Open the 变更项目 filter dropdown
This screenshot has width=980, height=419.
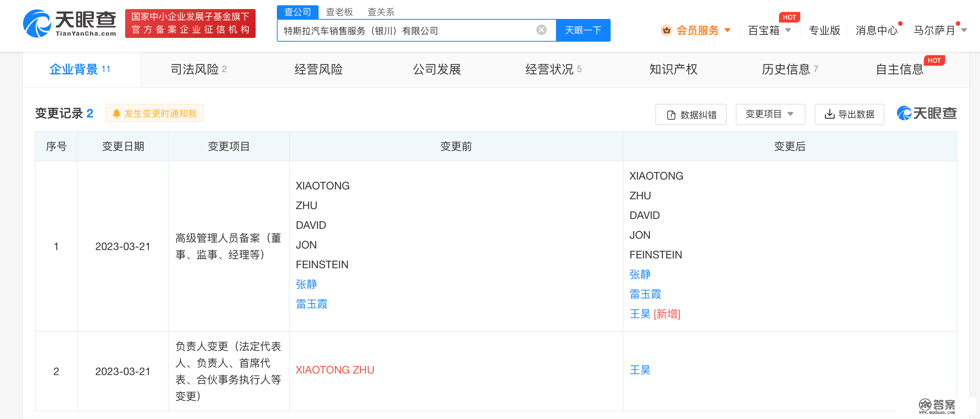tap(770, 114)
